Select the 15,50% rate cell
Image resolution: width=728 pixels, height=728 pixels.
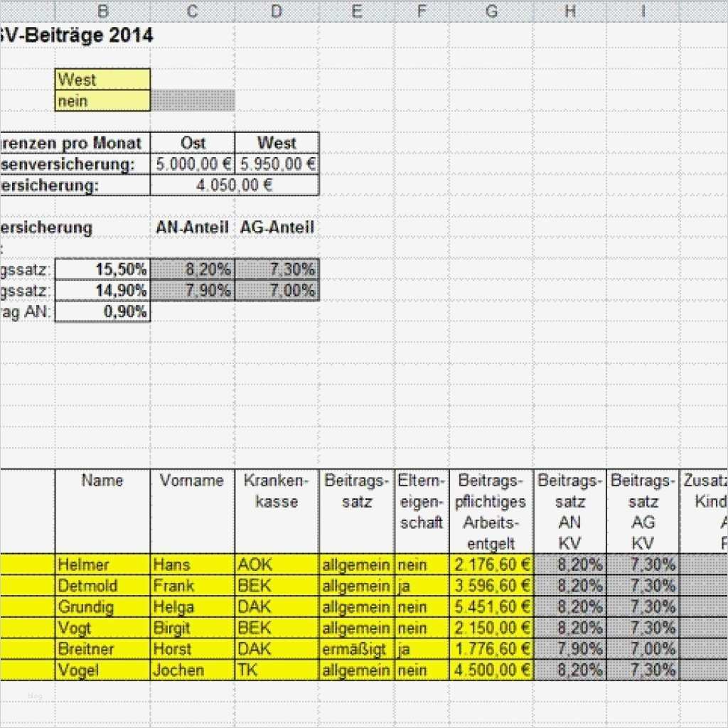[102, 269]
